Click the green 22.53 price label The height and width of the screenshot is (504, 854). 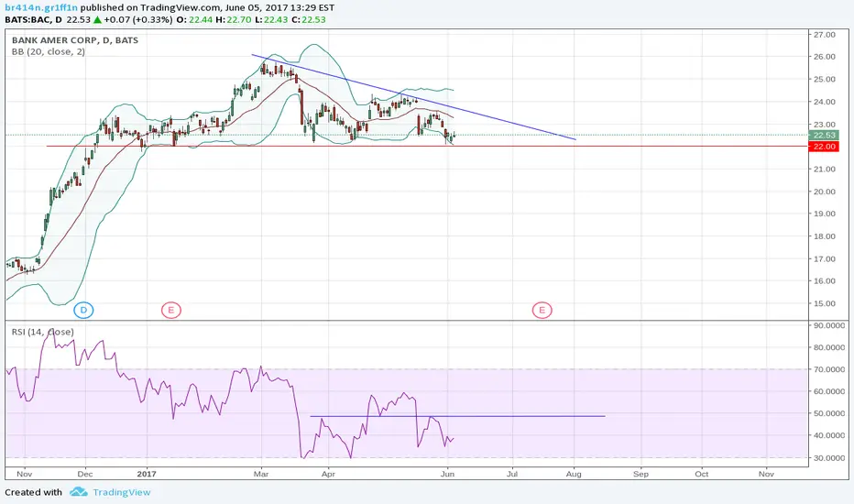pyautogui.click(x=824, y=135)
